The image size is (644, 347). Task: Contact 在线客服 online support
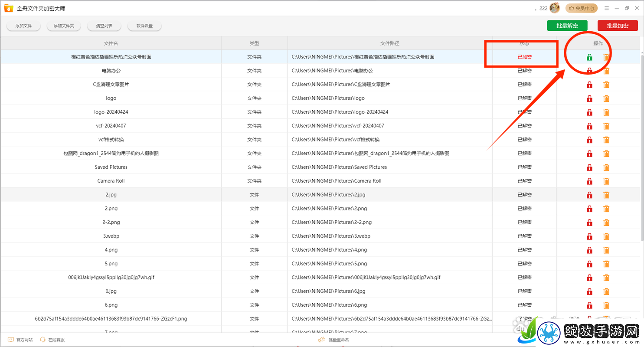(52, 340)
